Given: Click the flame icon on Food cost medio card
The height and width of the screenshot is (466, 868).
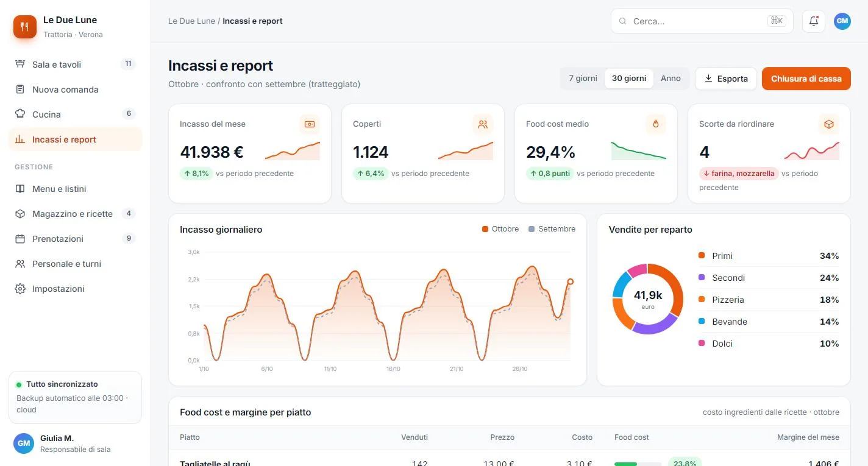Looking at the screenshot, I should 656,124.
